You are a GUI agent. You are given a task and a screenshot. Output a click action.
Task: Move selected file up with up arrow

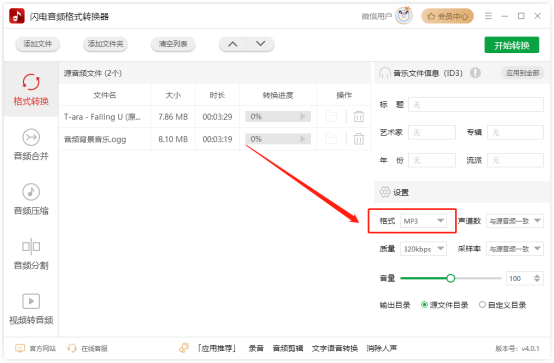point(232,44)
